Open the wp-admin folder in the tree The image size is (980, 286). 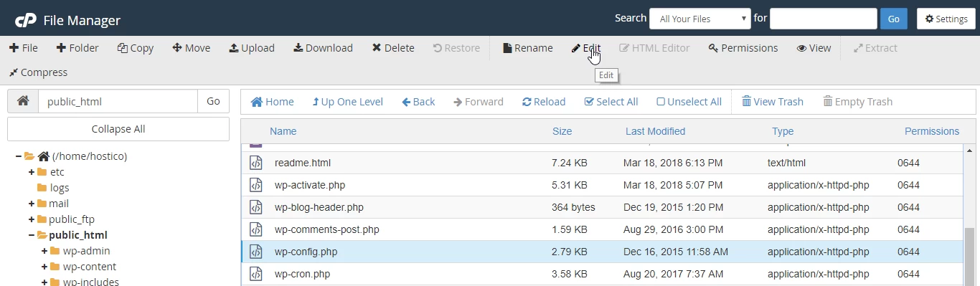coord(86,251)
